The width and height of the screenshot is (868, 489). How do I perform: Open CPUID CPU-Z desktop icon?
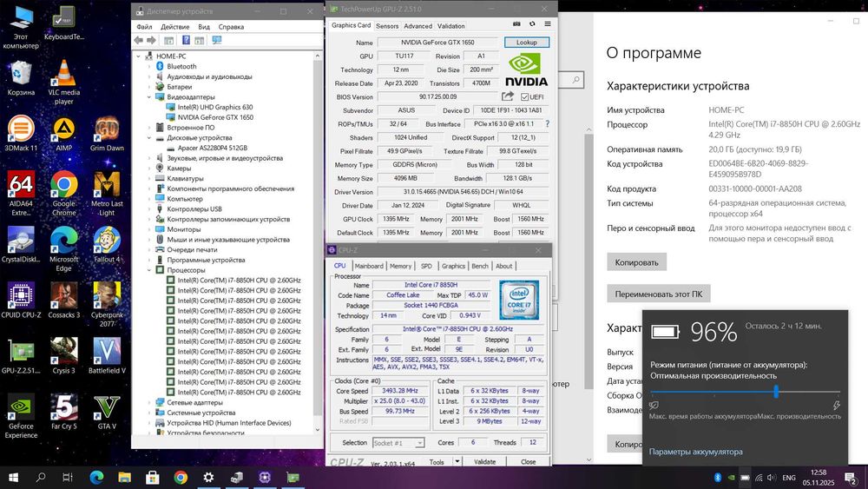21,301
